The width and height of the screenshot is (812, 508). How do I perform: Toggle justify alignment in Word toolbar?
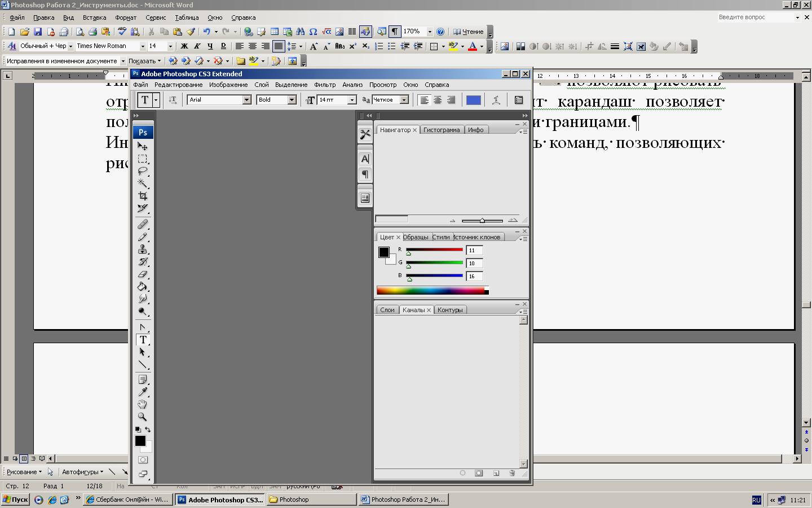click(278, 46)
